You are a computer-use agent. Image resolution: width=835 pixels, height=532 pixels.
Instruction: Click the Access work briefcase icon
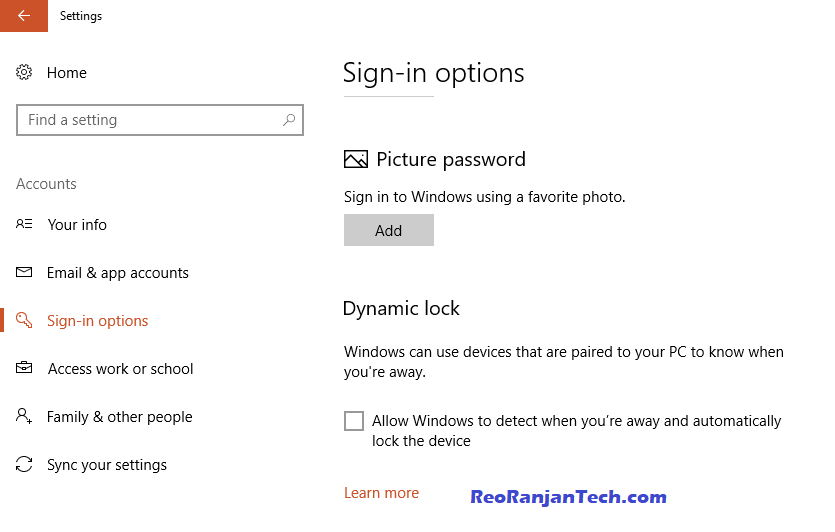[24, 367]
